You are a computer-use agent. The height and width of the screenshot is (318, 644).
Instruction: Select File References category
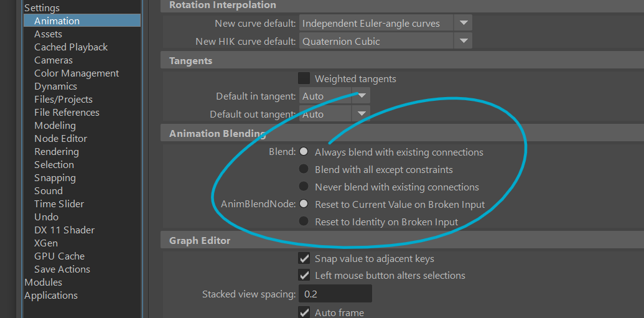pyautogui.click(x=67, y=112)
